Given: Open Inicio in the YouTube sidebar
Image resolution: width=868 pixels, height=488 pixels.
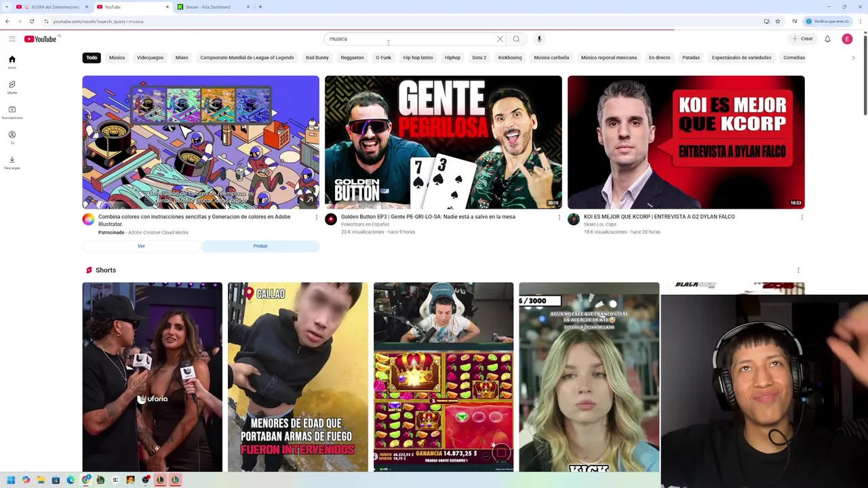Looking at the screenshot, I should [12, 62].
